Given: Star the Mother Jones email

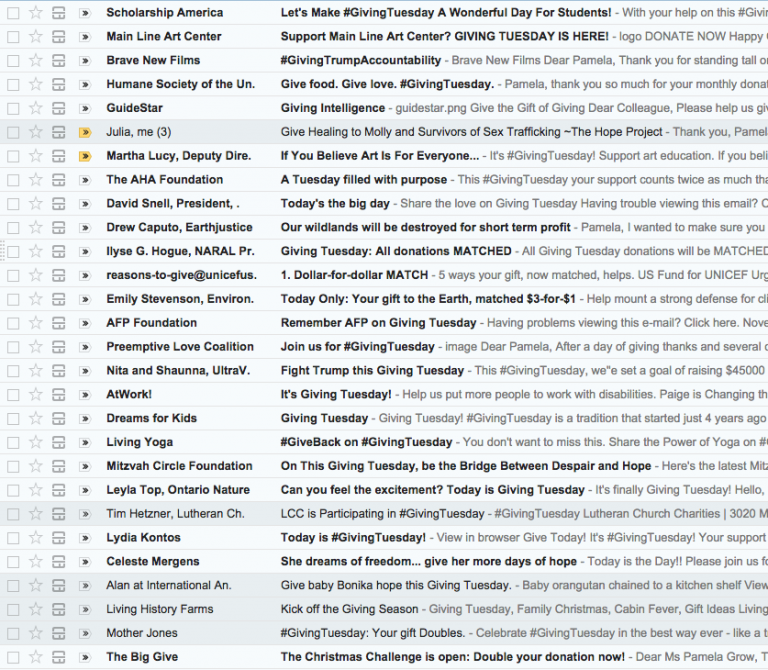Looking at the screenshot, I should click(36, 633).
